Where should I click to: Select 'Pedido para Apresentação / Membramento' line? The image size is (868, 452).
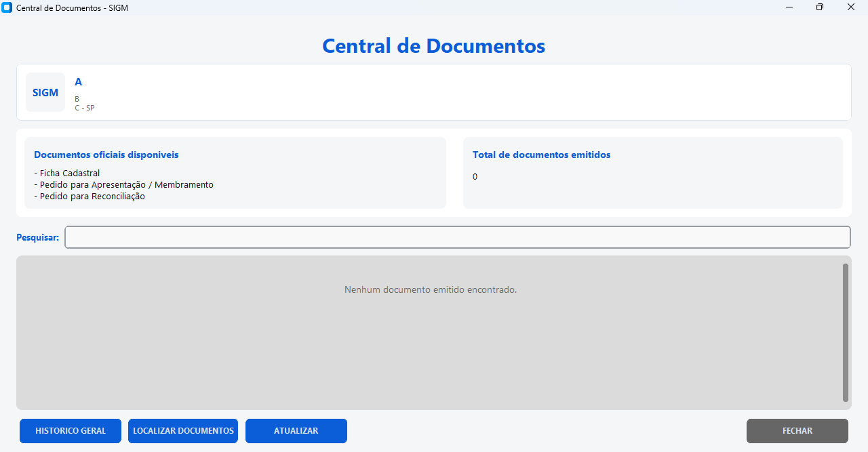[x=124, y=185]
